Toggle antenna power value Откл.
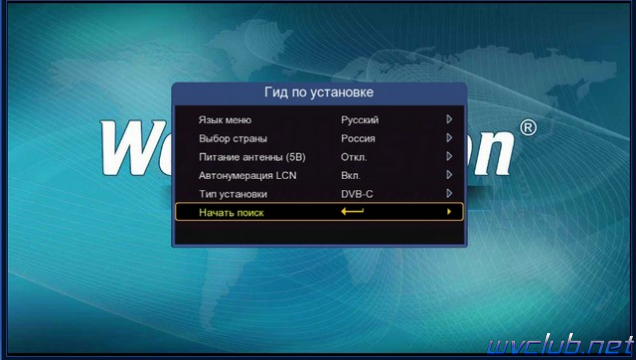The height and width of the screenshot is (360, 636). coord(354,157)
